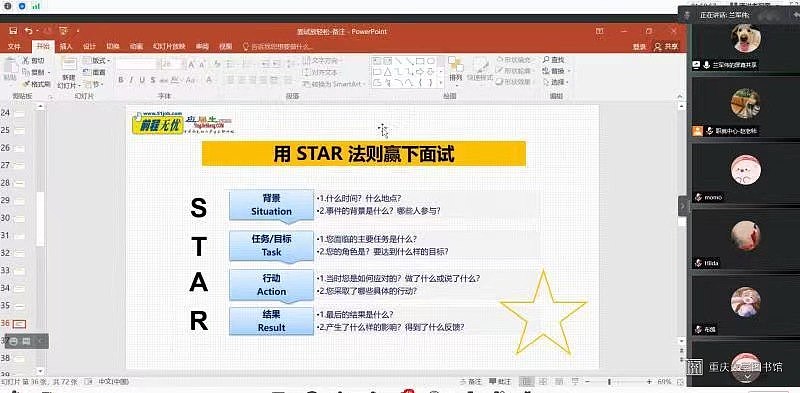
Task: Click the undo arrow icon
Action: [29, 31]
